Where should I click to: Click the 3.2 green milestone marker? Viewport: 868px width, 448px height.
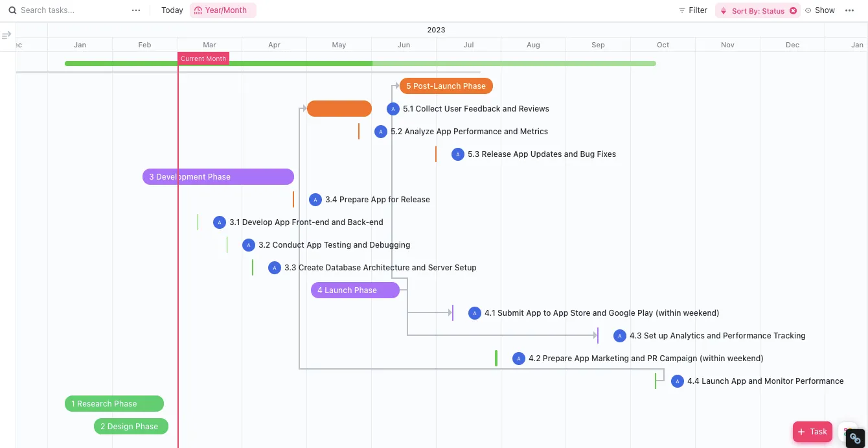coord(227,245)
